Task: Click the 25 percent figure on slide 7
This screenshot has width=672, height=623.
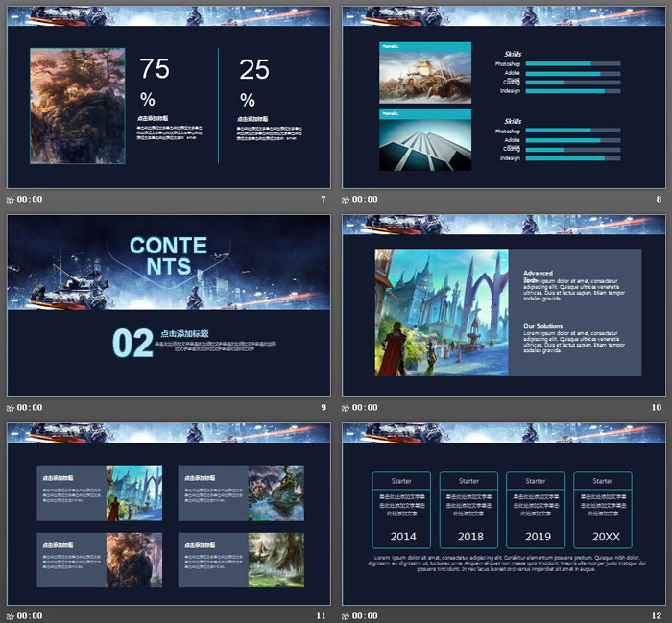Action: 254,82
